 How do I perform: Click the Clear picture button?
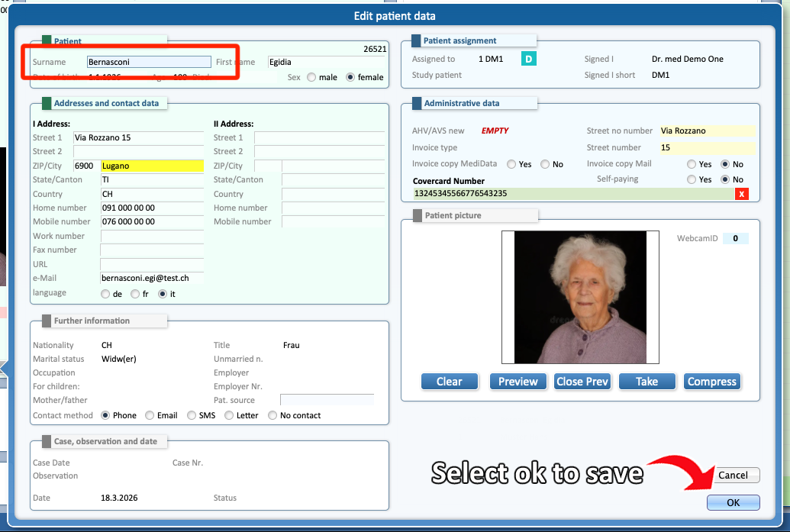450,382
